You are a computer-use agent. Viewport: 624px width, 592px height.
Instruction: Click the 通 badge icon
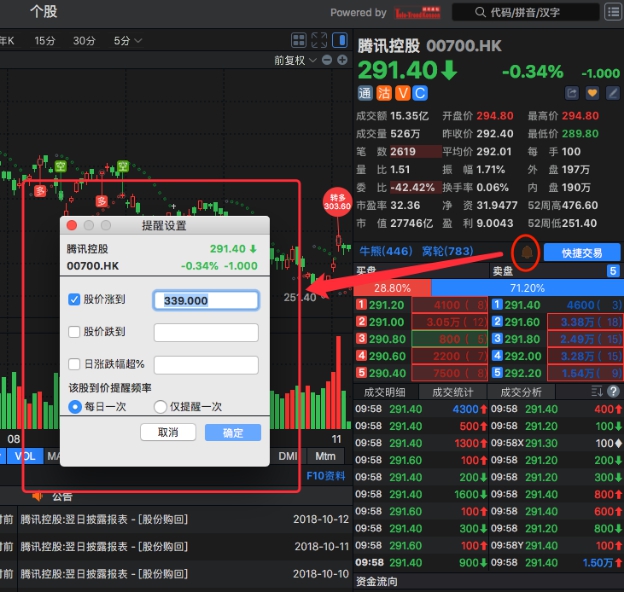click(x=365, y=93)
